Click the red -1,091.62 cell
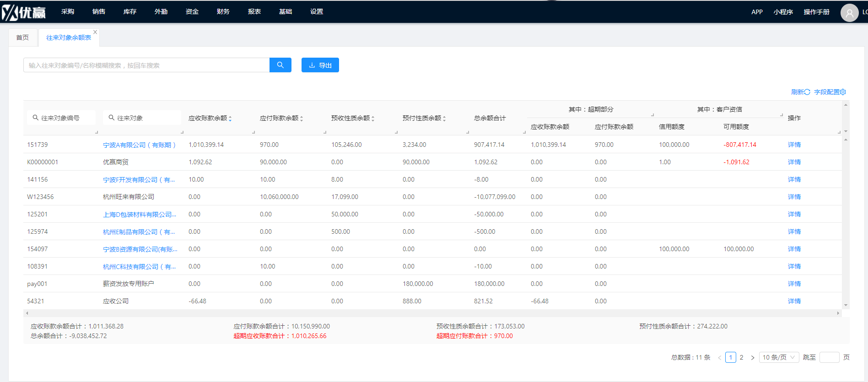Image resolution: width=868 pixels, height=382 pixels. coord(736,162)
